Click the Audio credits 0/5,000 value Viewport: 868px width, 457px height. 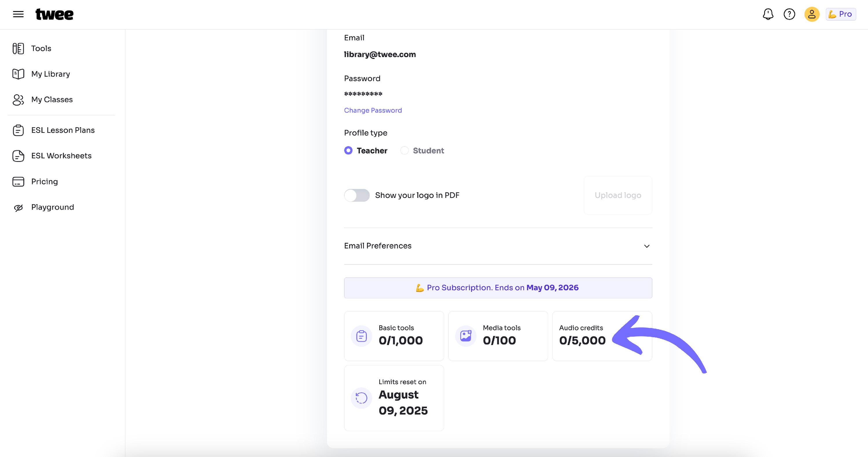[582, 340]
